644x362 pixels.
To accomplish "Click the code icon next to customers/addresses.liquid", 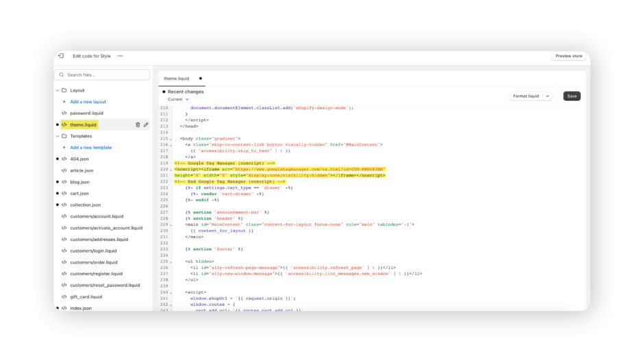I will 64,240.
